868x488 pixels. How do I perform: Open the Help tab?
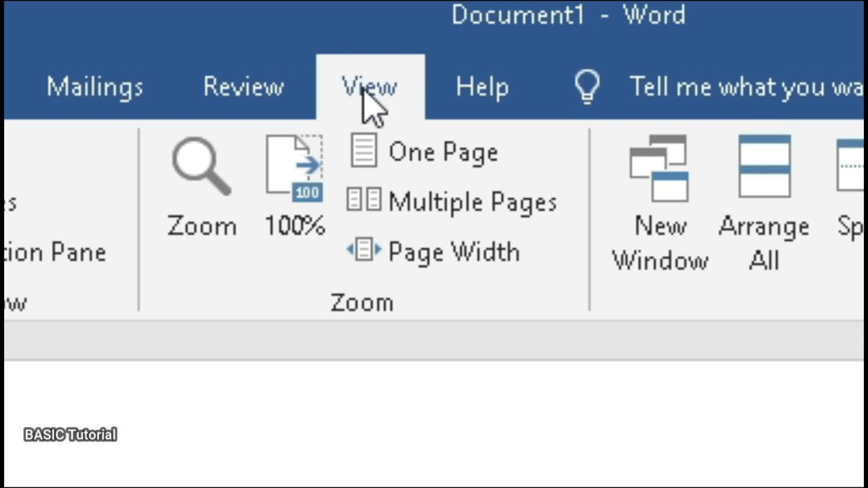[482, 87]
